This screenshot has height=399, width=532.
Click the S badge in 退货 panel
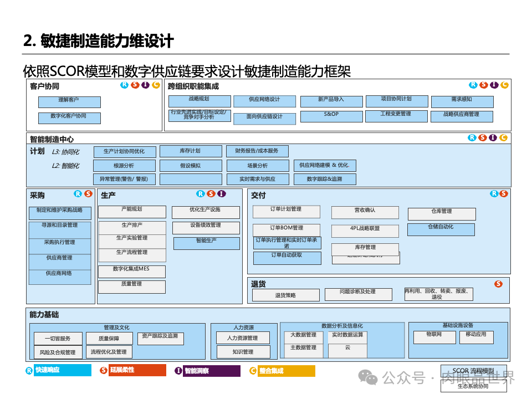pos(498,284)
